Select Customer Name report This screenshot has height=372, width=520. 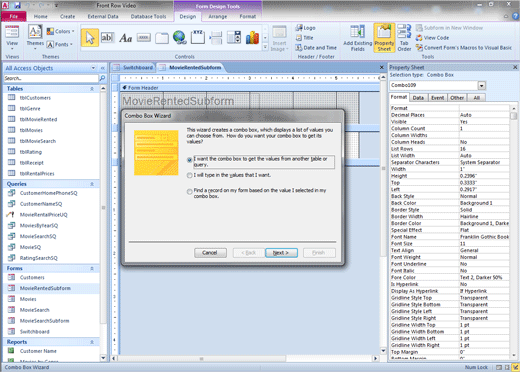point(38,351)
